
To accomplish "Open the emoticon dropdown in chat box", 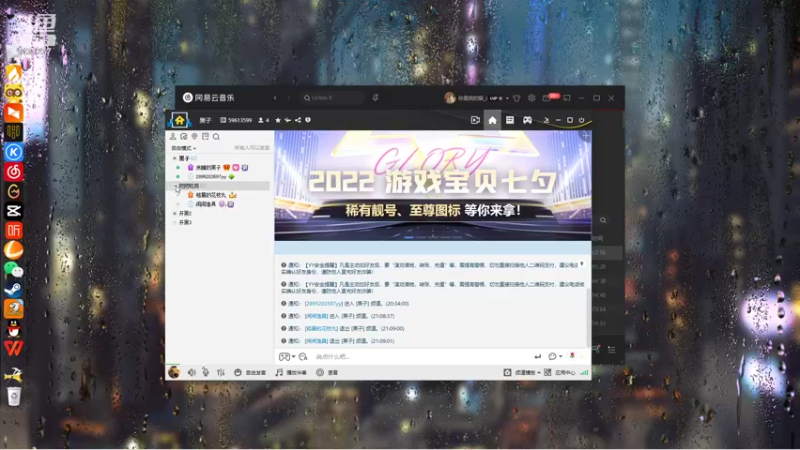I will (x=555, y=357).
